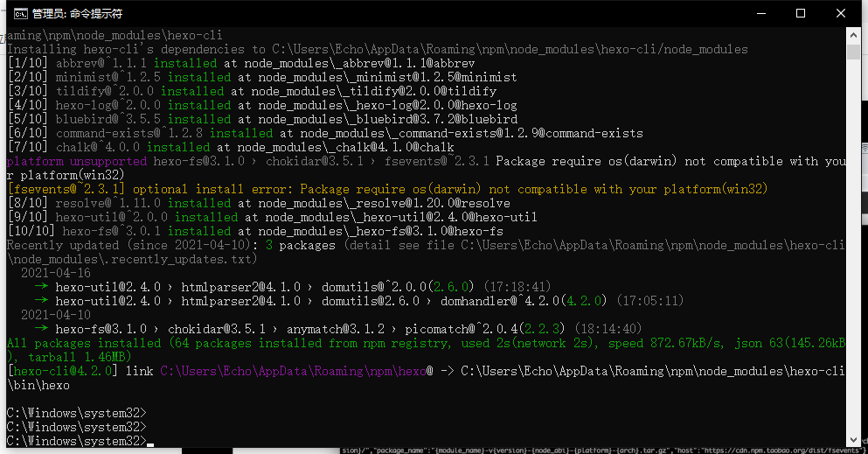Close the Command Prompt window
The image size is (868, 454).
(x=840, y=13)
